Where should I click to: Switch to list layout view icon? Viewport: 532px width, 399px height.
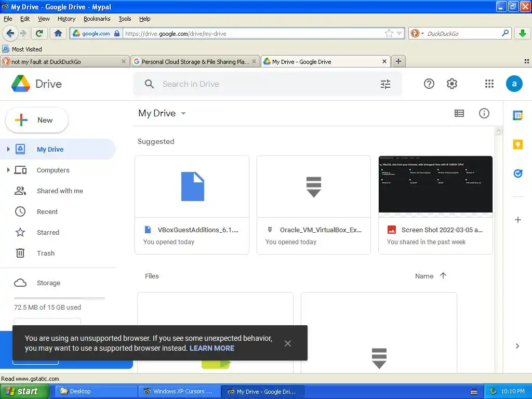pos(459,113)
